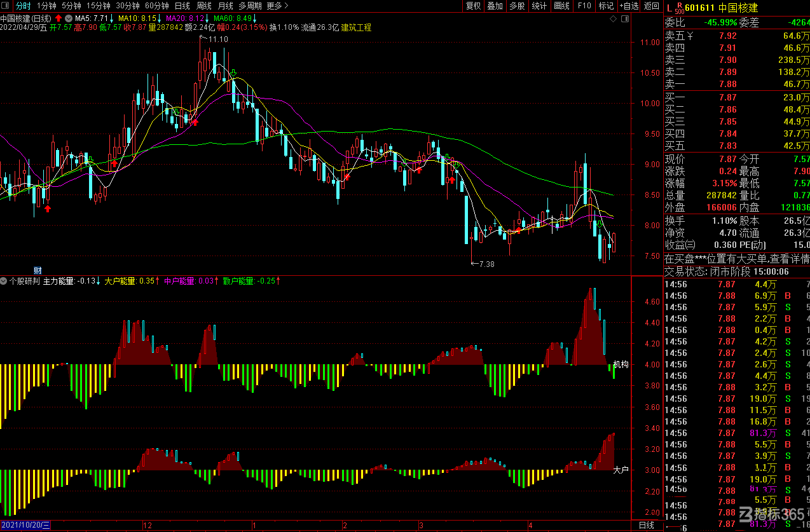Select the 1分钟 period tab
This screenshot has width=810, height=532.
point(46,6)
